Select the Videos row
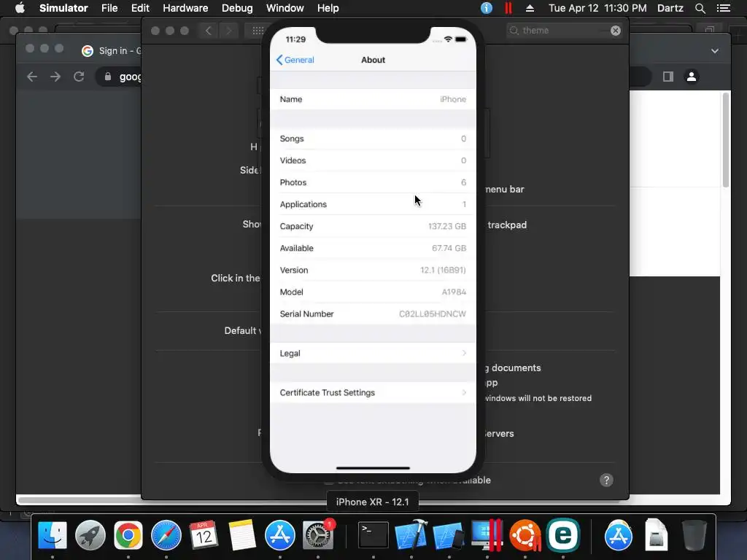 point(373,160)
